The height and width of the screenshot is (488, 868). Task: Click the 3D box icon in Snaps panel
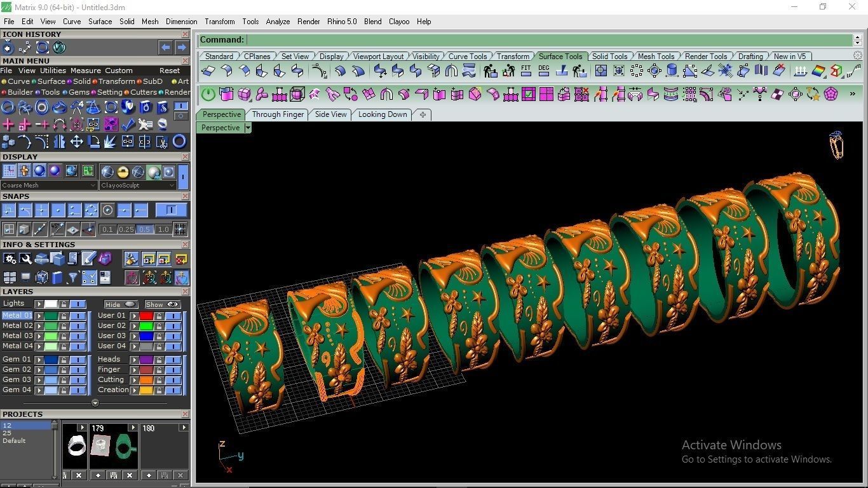point(25,229)
